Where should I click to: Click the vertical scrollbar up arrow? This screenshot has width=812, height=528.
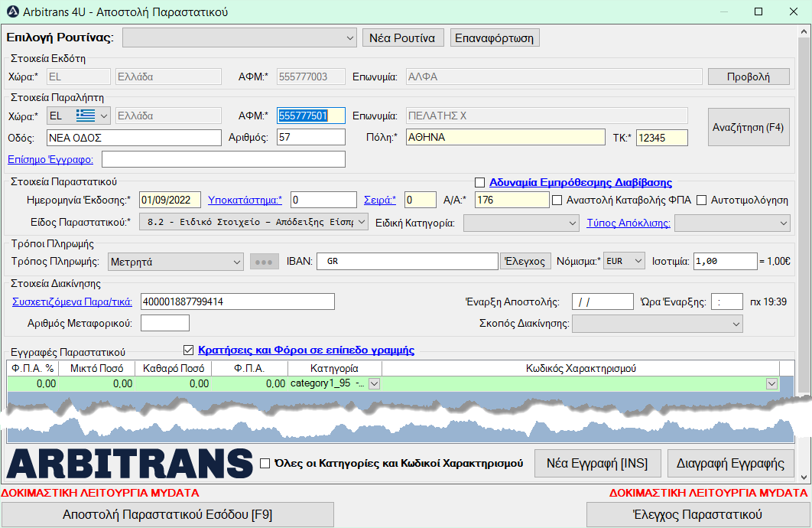point(803,31)
